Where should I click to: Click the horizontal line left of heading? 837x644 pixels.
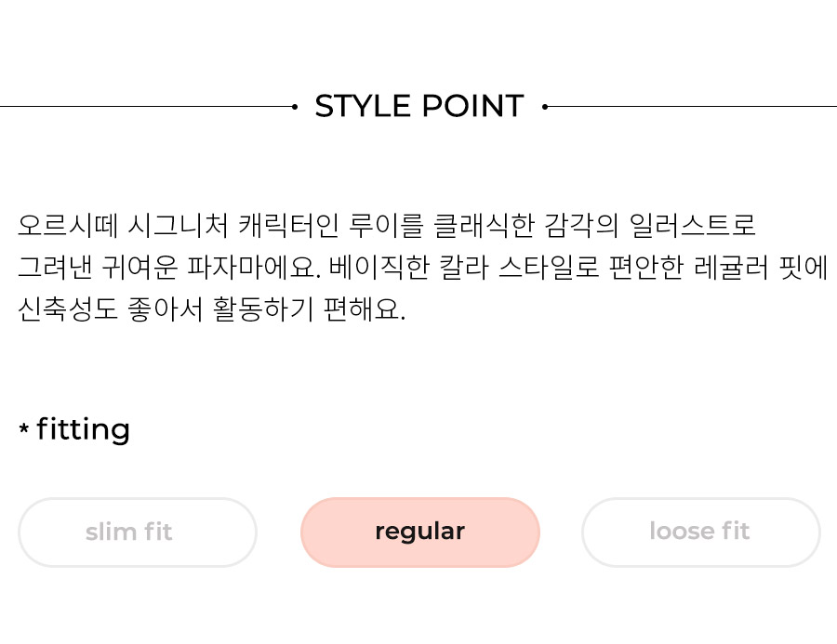click(146, 107)
